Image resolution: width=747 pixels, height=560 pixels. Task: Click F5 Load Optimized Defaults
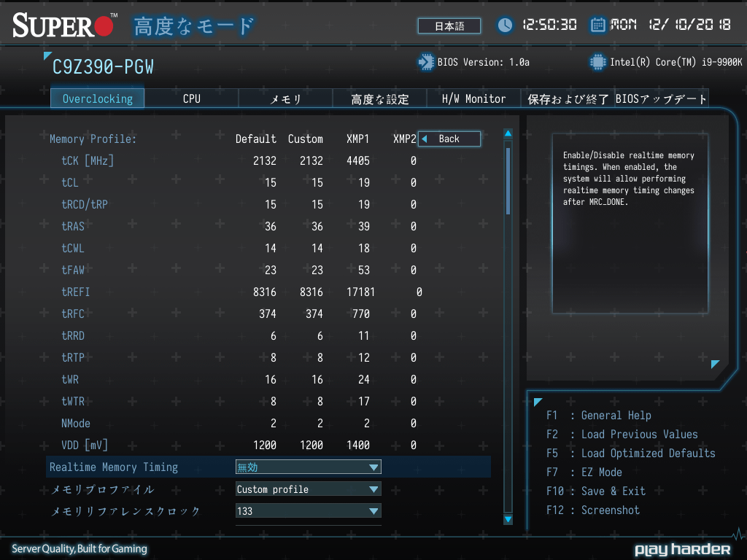pos(631,454)
